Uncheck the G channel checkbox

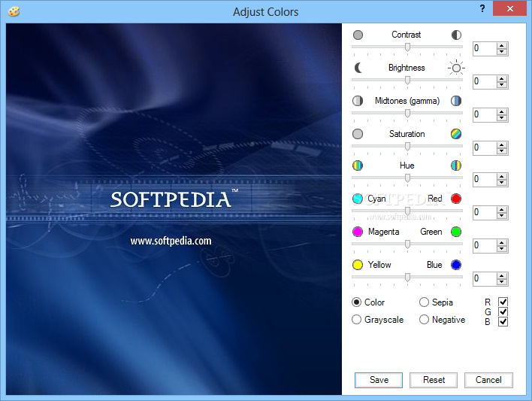coord(503,311)
